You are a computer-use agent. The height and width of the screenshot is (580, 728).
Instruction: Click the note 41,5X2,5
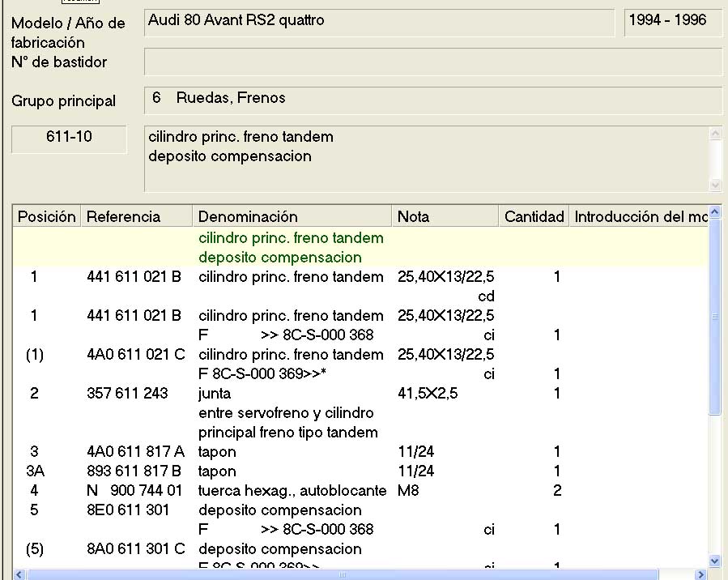[428, 394]
